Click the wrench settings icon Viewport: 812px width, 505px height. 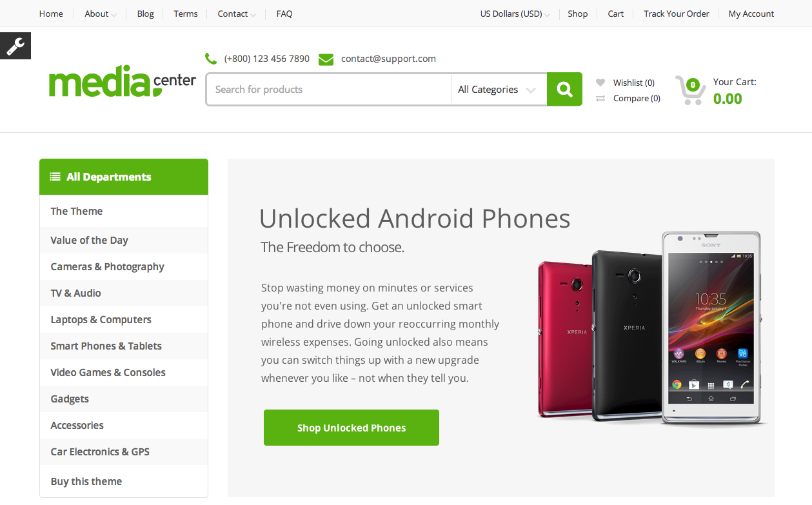click(x=15, y=46)
